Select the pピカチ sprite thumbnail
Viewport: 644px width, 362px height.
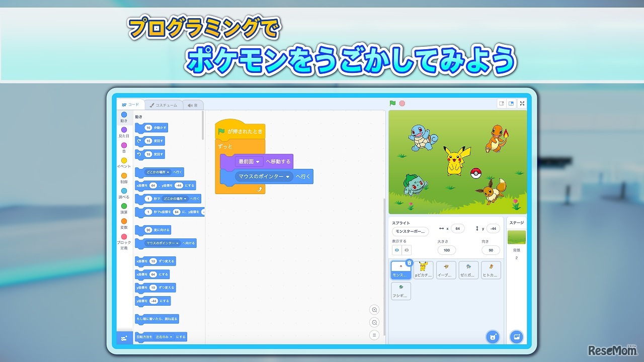pyautogui.click(x=423, y=270)
